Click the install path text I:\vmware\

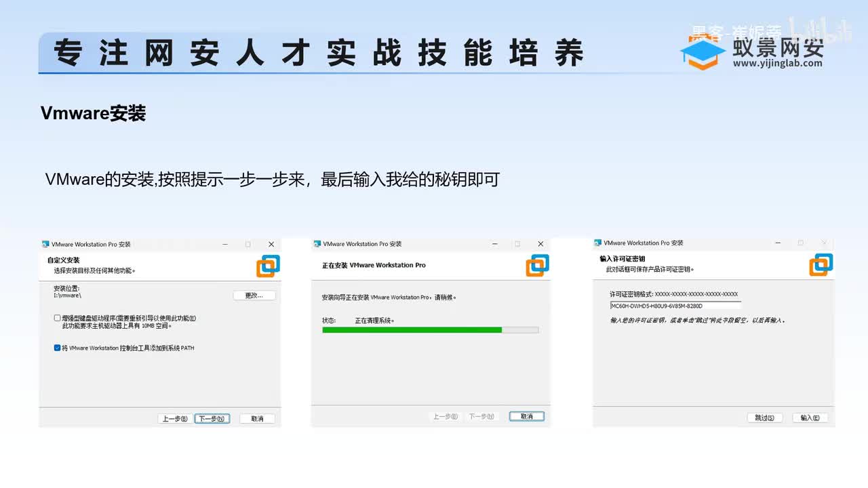[x=68, y=296]
